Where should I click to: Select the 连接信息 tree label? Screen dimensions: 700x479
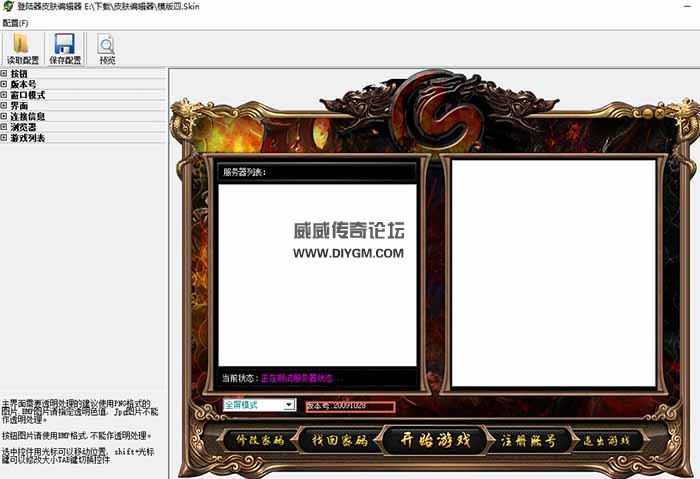coord(28,117)
